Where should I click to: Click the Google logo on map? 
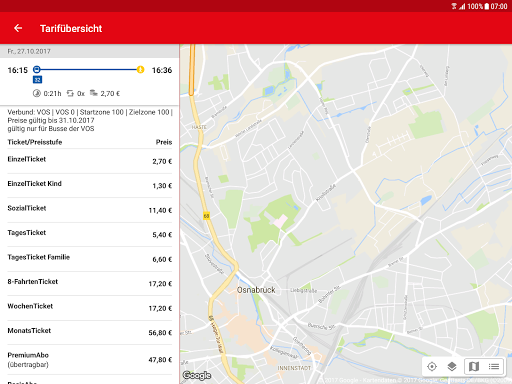(197, 375)
